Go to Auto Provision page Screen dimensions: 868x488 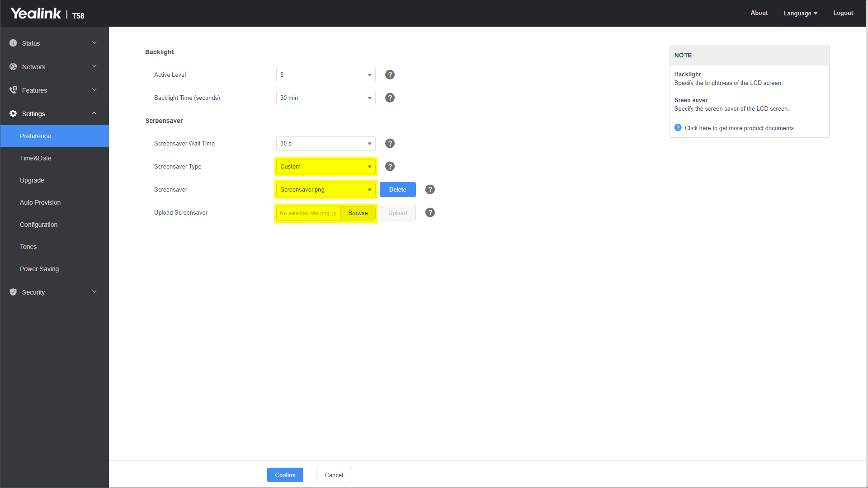(40, 202)
